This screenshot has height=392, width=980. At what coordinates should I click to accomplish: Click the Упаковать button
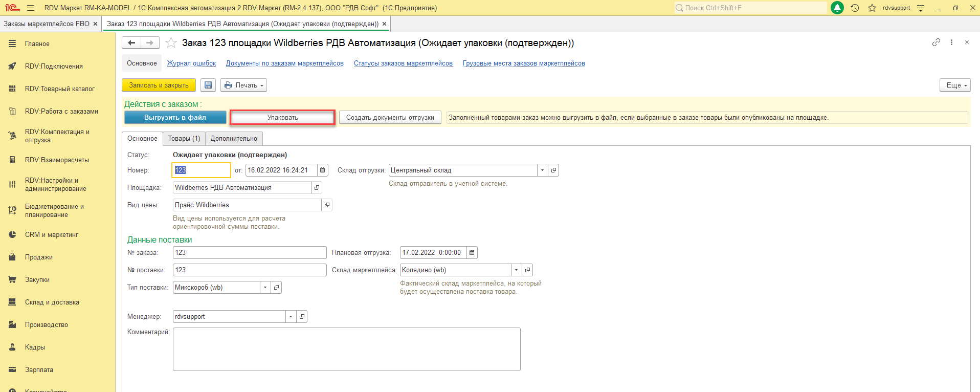coord(282,117)
